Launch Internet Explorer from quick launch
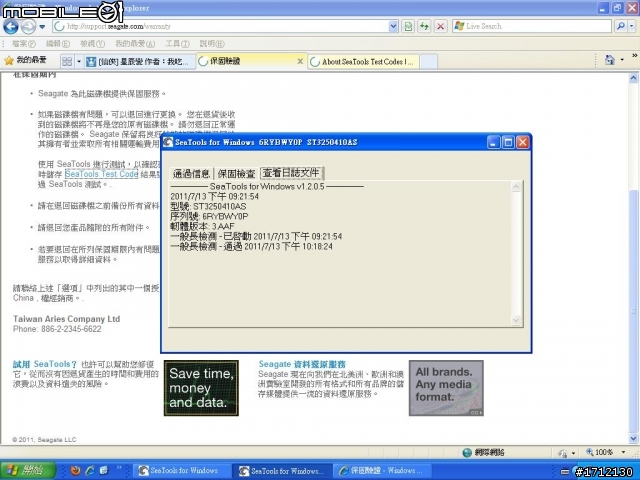 (x=89, y=471)
